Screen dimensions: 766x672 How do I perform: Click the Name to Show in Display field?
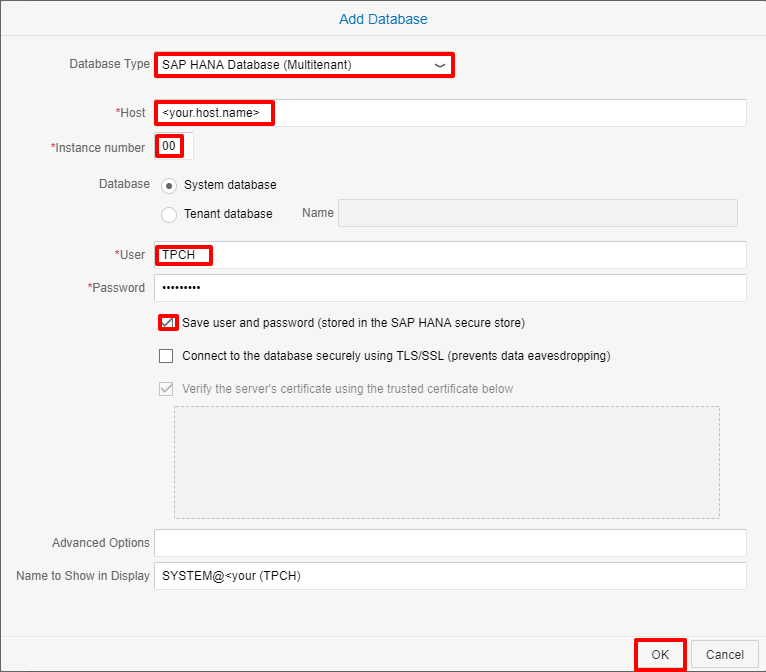tap(450, 576)
